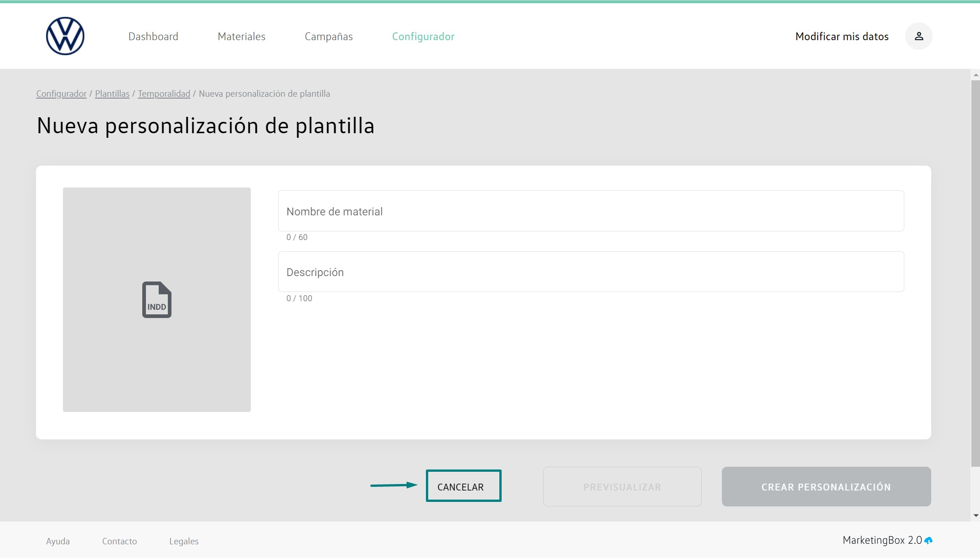980x558 pixels.
Task: Click the MarketingBox cloud icon
Action: [x=928, y=541]
